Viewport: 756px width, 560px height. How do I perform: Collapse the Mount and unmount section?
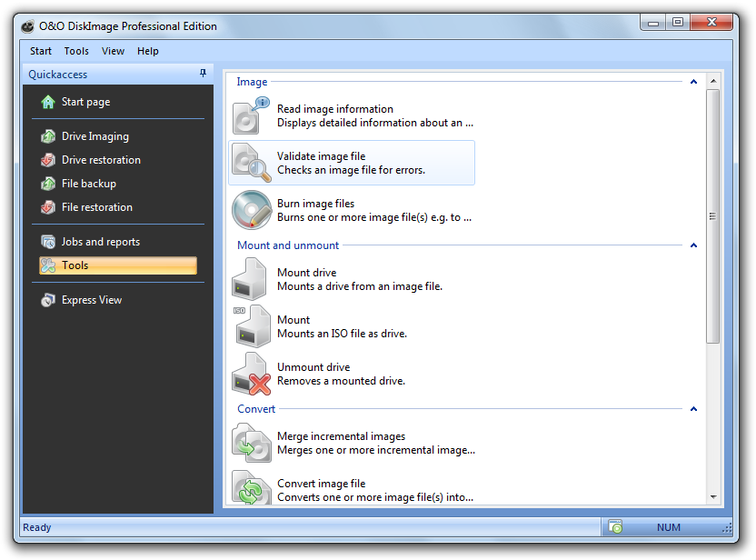coord(693,245)
